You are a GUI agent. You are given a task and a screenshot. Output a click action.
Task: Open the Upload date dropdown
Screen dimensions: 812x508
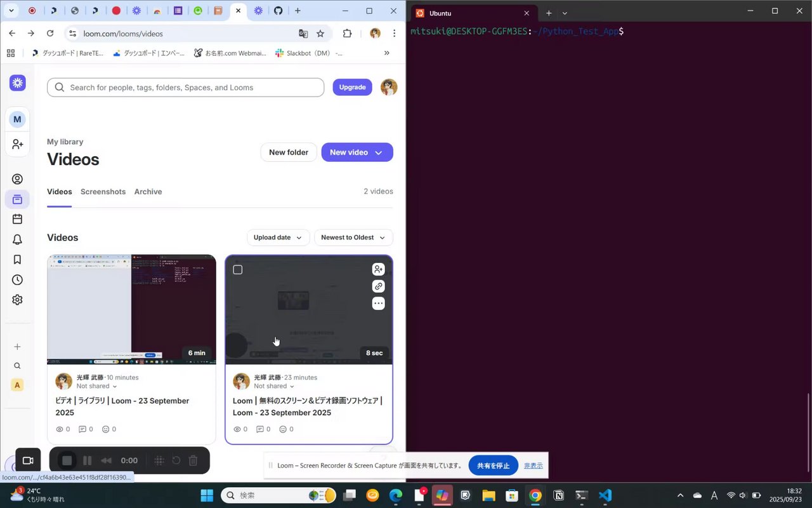(278, 237)
